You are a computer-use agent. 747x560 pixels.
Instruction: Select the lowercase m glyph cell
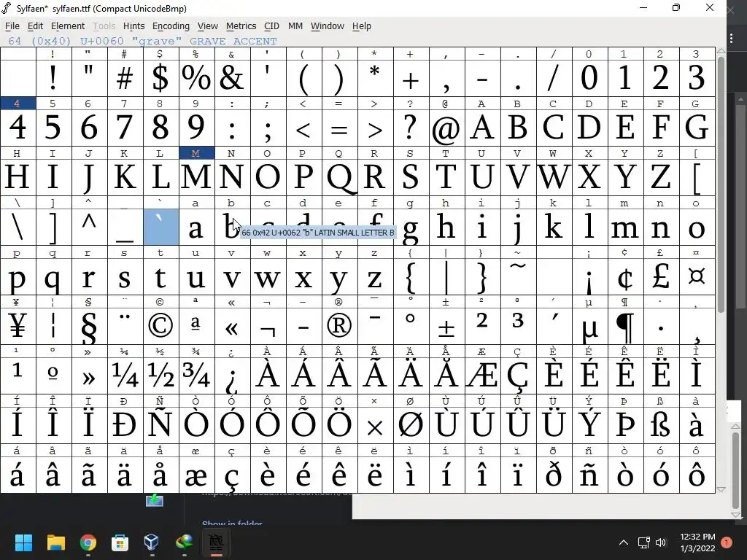[625, 227]
